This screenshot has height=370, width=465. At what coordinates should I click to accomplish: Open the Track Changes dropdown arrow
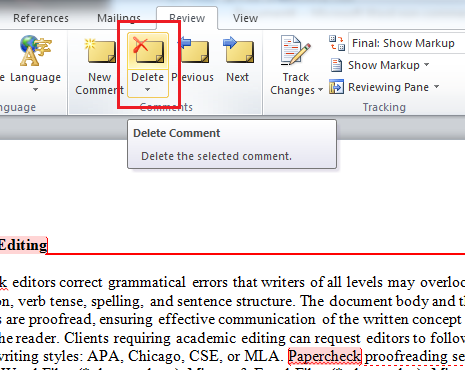[320, 90]
